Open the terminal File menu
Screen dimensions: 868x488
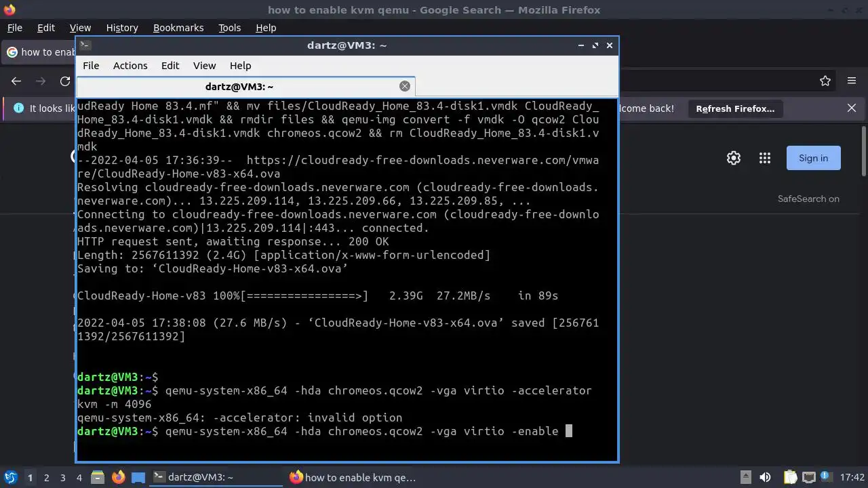(91, 66)
